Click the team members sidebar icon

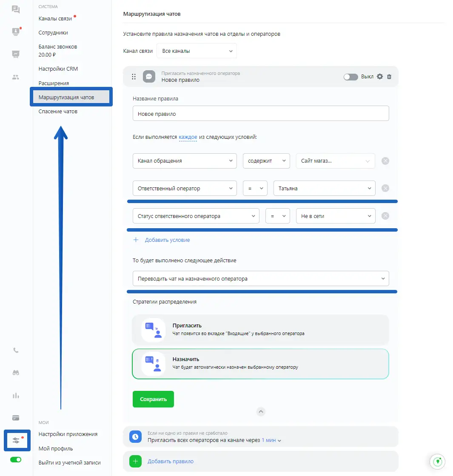coord(16,77)
